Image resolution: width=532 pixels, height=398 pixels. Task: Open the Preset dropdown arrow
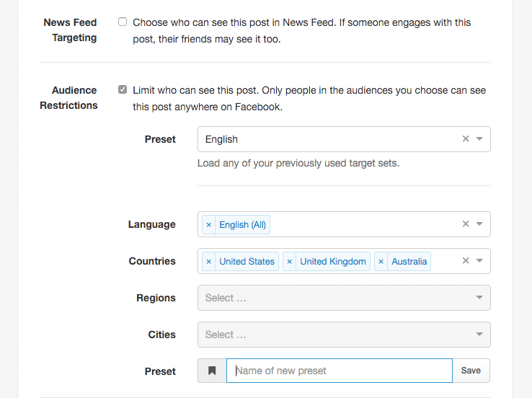coord(479,138)
